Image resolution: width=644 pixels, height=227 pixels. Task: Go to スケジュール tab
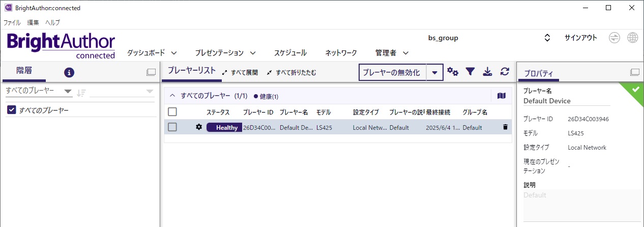(290, 52)
